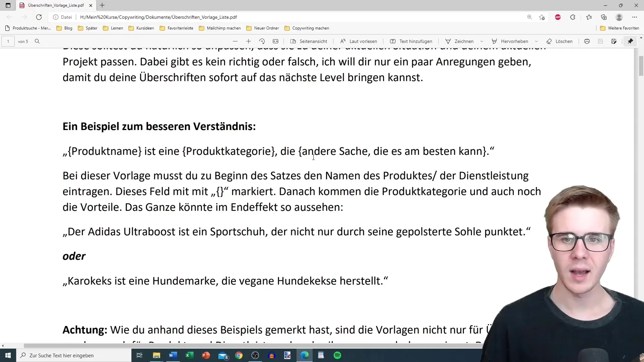This screenshot has height=362, width=644.
Task: Click the file info icon beside Datei
Action: coord(56,17)
